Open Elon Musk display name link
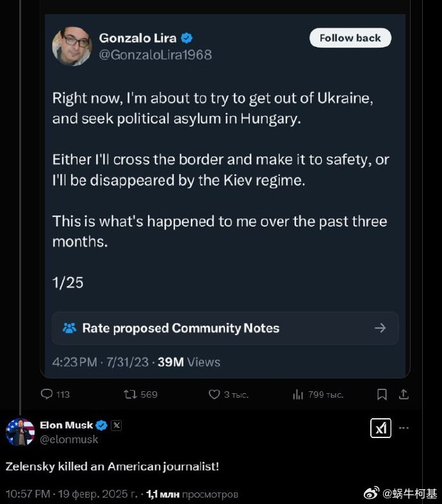Viewport: 442px width, 504px height. pyautogui.click(x=66, y=425)
